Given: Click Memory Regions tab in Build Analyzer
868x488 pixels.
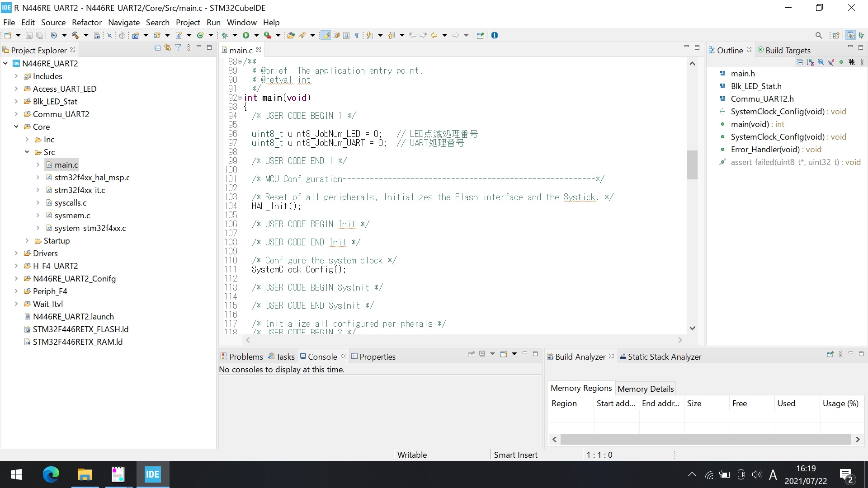Looking at the screenshot, I should point(581,388).
